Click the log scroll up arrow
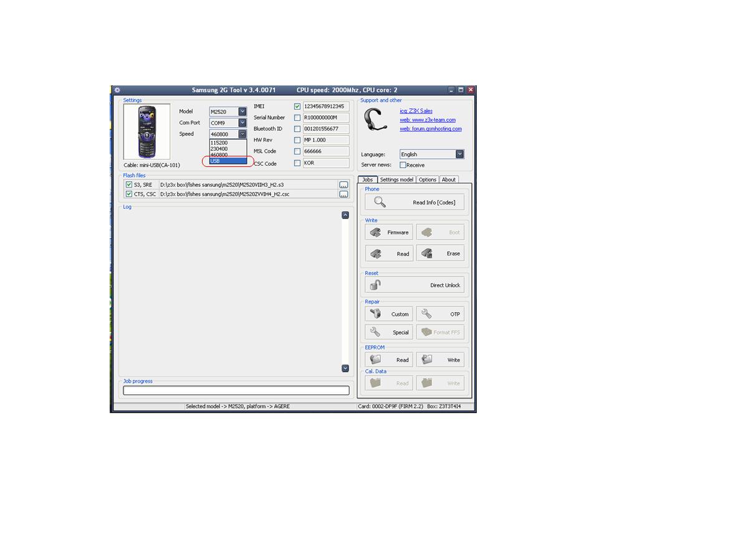 (345, 215)
